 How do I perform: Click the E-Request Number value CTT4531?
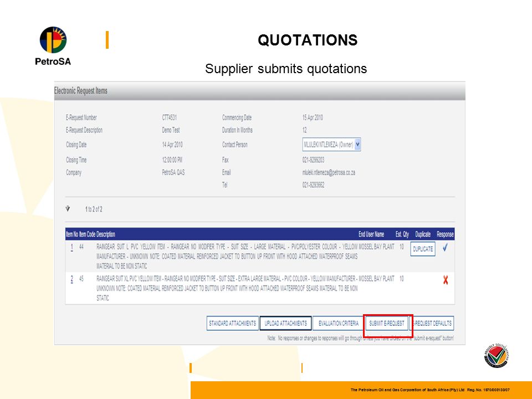click(x=170, y=117)
